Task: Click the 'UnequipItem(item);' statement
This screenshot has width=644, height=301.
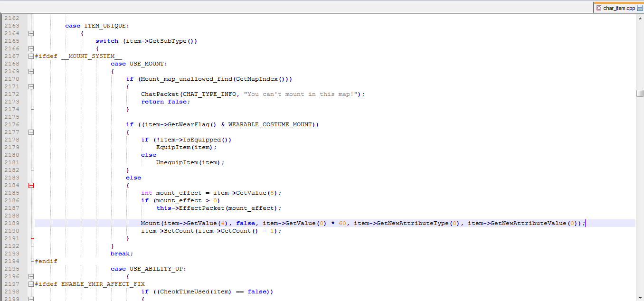Action: [x=190, y=162]
